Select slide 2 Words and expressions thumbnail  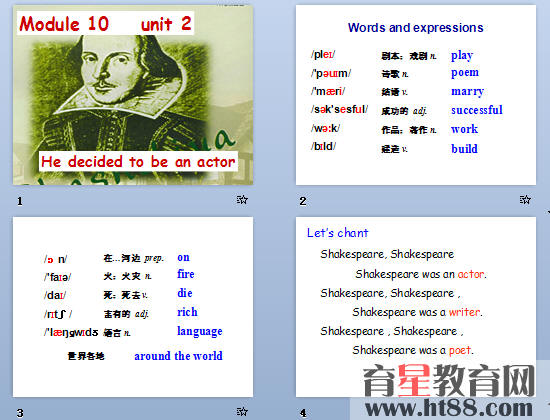pos(416,95)
